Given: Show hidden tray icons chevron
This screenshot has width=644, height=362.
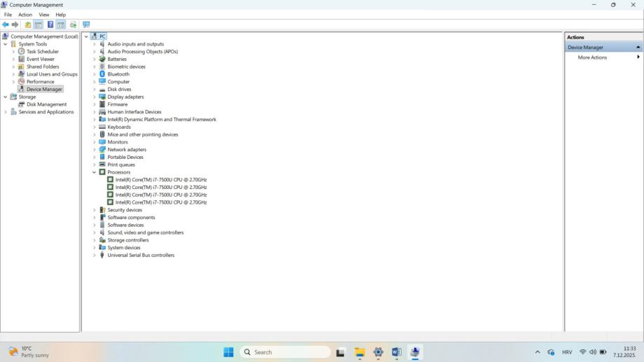Looking at the screenshot, I should [537, 352].
